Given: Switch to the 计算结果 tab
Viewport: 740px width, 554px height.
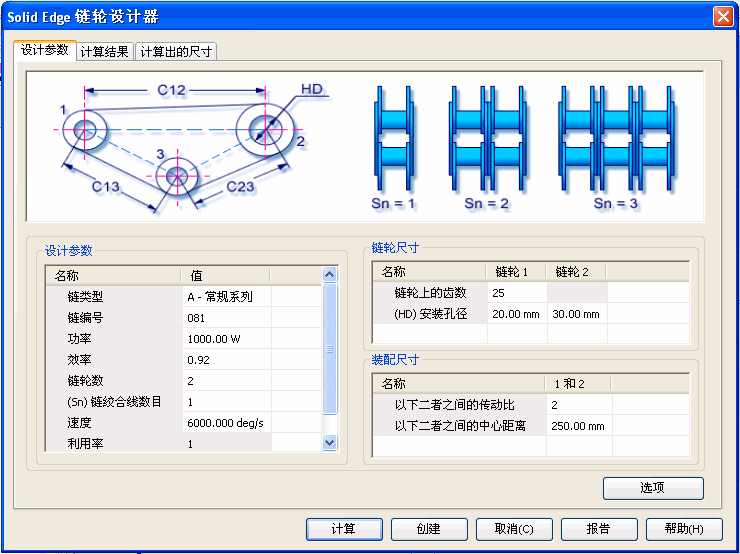Looking at the screenshot, I should click(104, 52).
